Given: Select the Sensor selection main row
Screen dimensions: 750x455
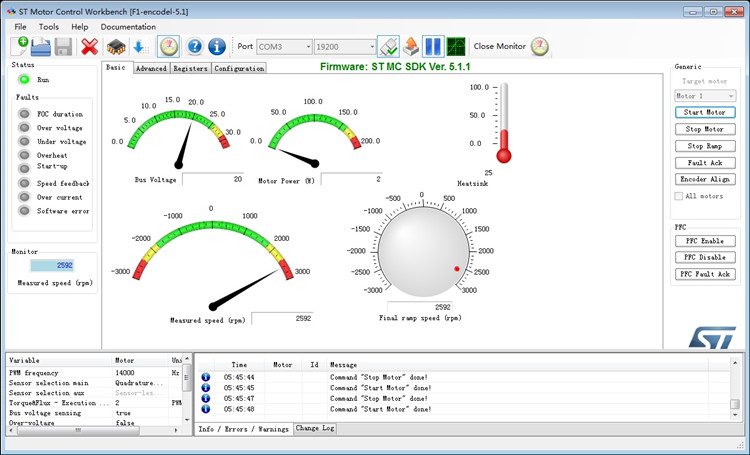Looking at the screenshot, I should coord(95,383).
